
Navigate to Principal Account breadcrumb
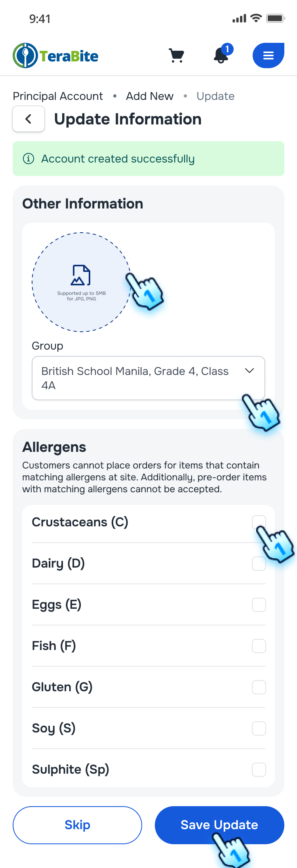57,96
